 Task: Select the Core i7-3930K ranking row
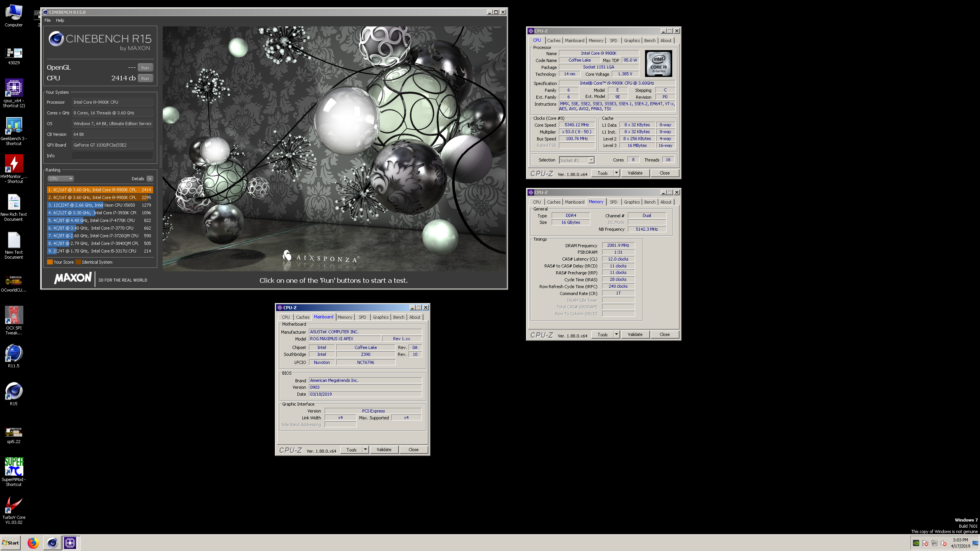[x=100, y=213]
